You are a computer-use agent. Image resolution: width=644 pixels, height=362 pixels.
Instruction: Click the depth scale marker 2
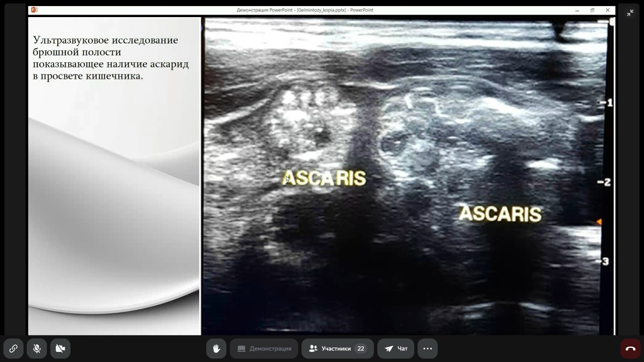tap(605, 183)
